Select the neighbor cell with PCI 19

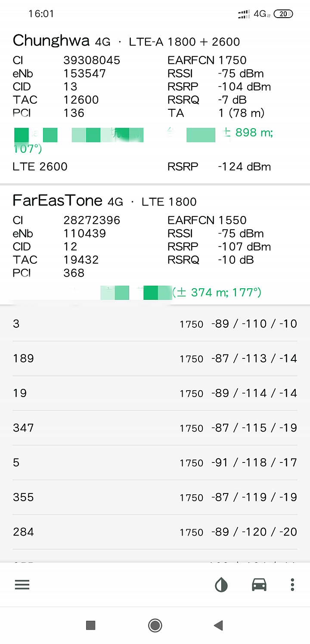point(155,393)
